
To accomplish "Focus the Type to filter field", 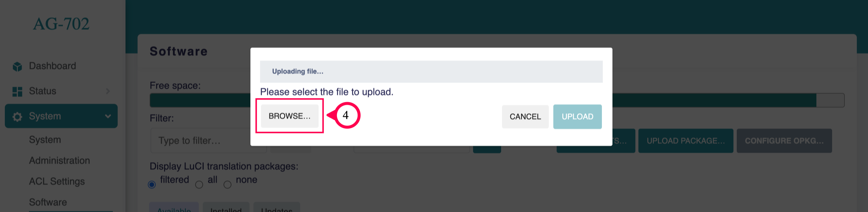I will [201, 140].
